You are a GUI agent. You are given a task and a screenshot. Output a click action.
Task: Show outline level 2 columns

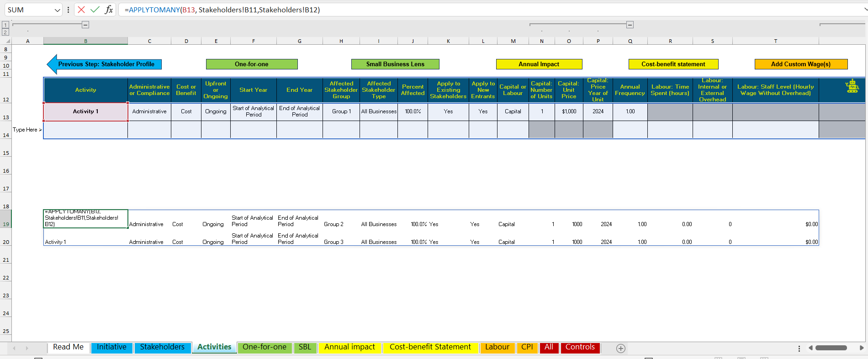coord(5,32)
